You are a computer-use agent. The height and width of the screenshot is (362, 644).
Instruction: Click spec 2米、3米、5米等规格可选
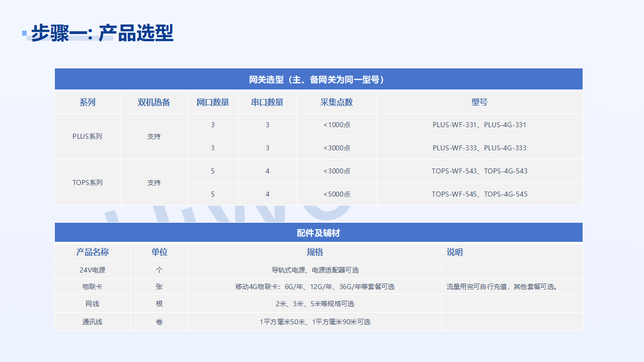point(315,304)
